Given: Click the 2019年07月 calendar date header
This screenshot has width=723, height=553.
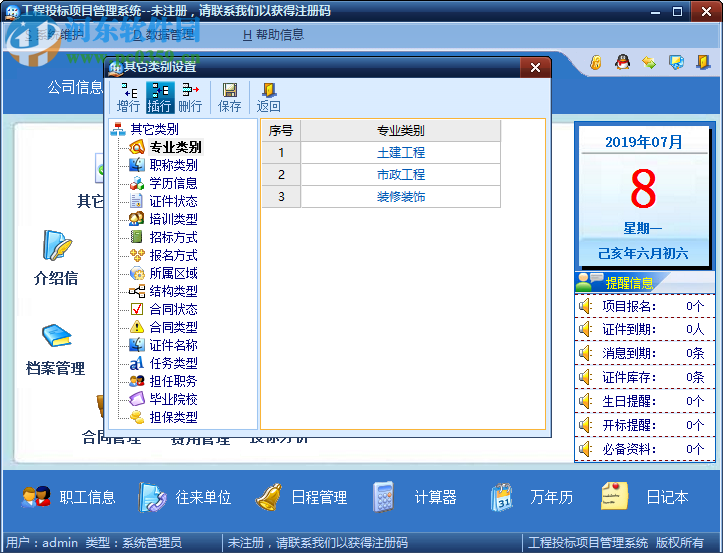Looking at the screenshot, I should click(x=644, y=142).
